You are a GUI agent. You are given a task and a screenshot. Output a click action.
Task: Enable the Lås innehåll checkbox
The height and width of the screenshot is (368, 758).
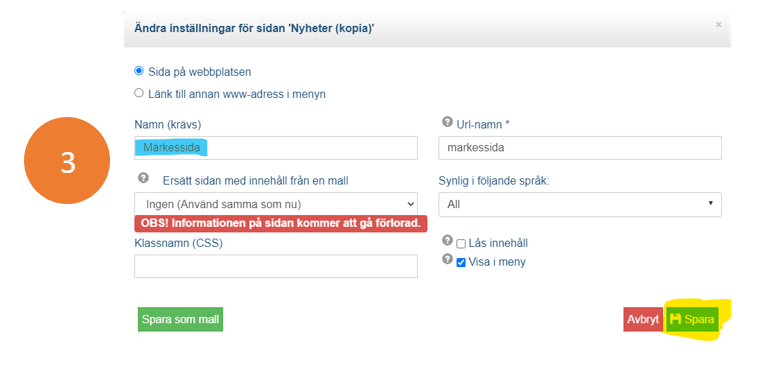pyautogui.click(x=461, y=244)
